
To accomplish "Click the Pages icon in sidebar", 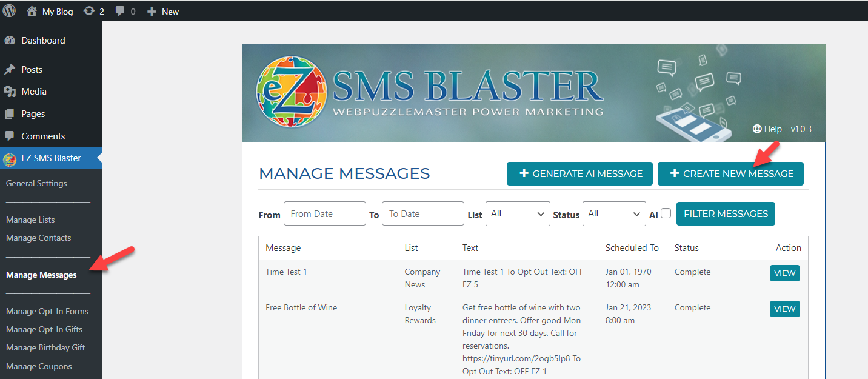I will (10, 114).
